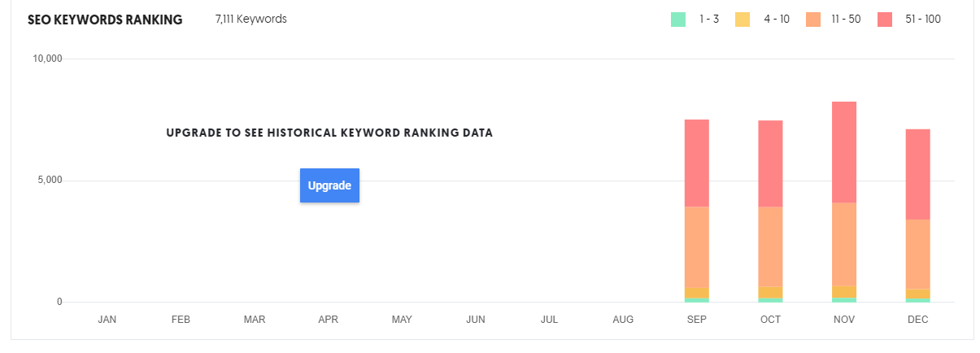
Task: Click the NOV bar red segment
Action: coord(844,152)
